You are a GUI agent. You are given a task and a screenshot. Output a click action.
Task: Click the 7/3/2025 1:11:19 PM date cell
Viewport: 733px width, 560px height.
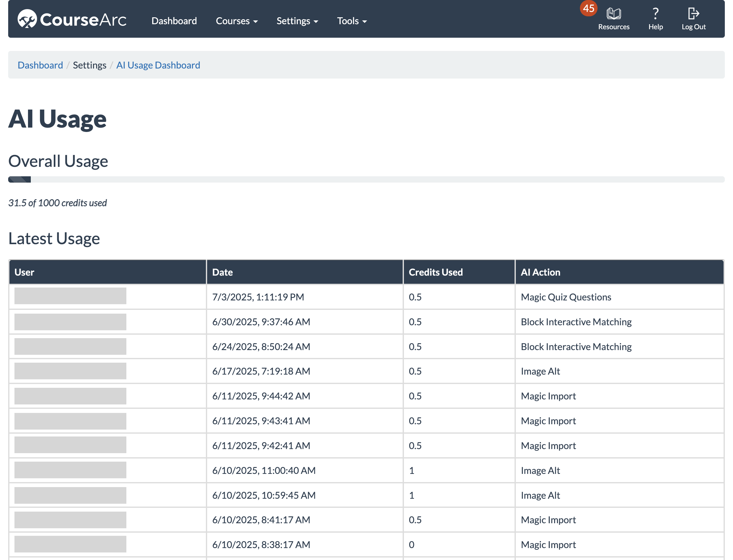pos(258,297)
